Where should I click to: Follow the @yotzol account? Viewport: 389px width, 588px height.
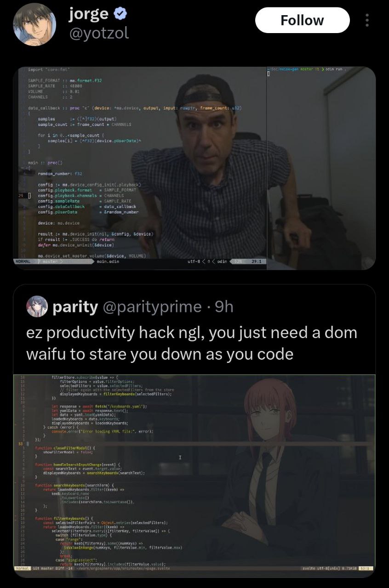(x=302, y=20)
